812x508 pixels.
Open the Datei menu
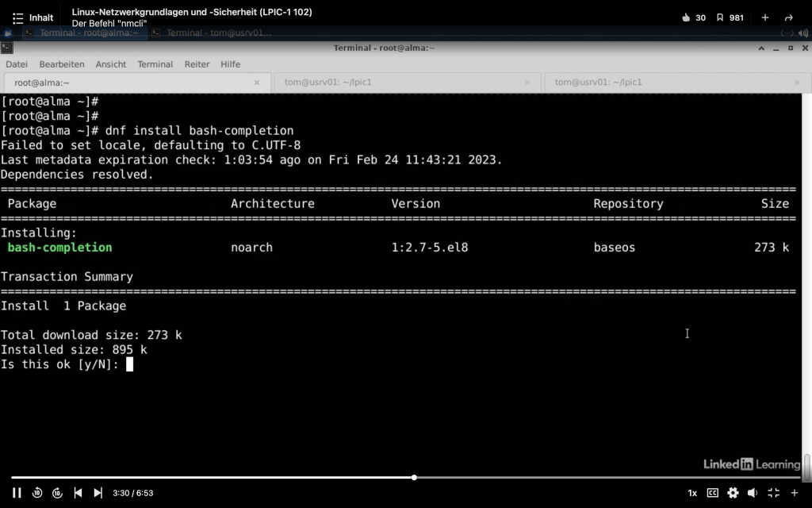[16, 64]
